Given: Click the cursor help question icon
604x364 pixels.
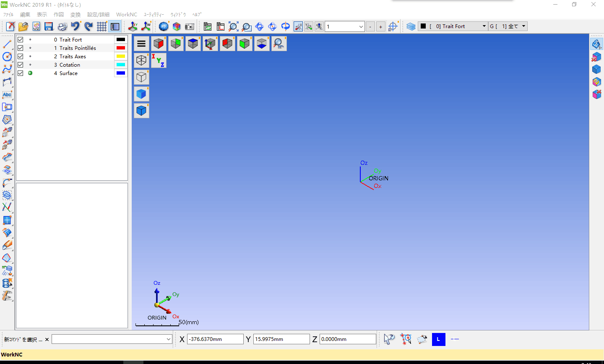Looking at the screenshot, I should tap(389, 339).
